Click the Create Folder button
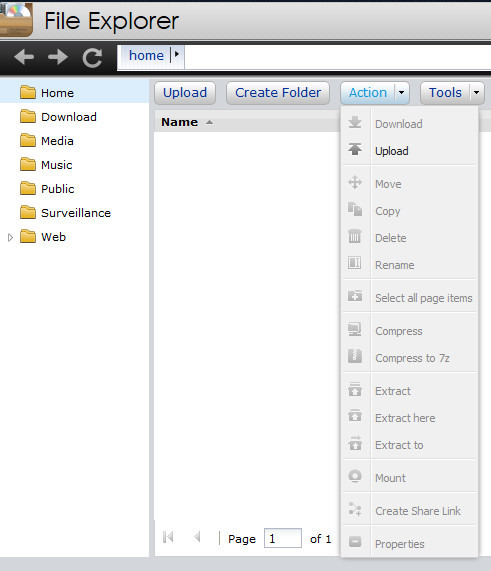This screenshot has width=491, height=571. coord(278,92)
